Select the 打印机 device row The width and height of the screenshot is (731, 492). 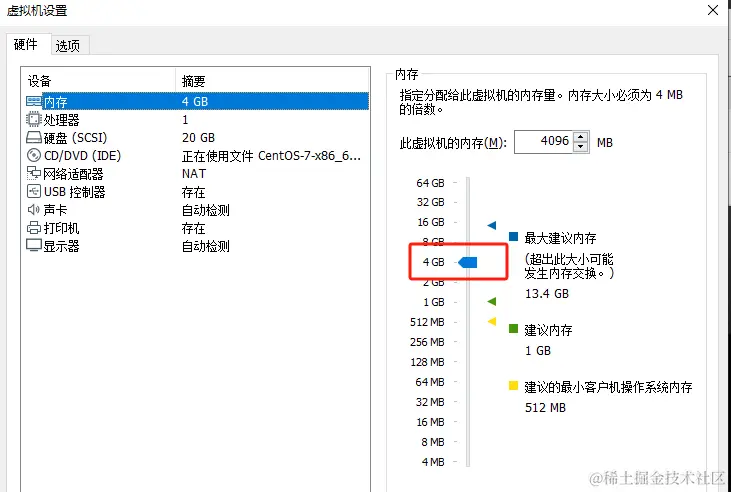point(197,228)
